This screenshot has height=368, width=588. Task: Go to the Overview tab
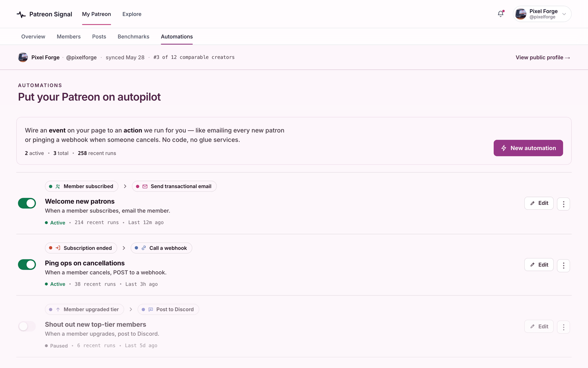[33, 37]
